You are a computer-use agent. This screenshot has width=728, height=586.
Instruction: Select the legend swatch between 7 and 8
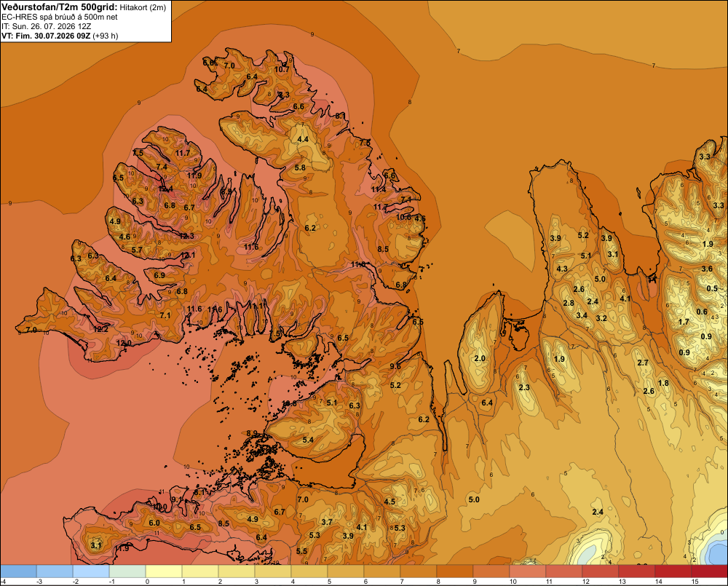(419, 571)
